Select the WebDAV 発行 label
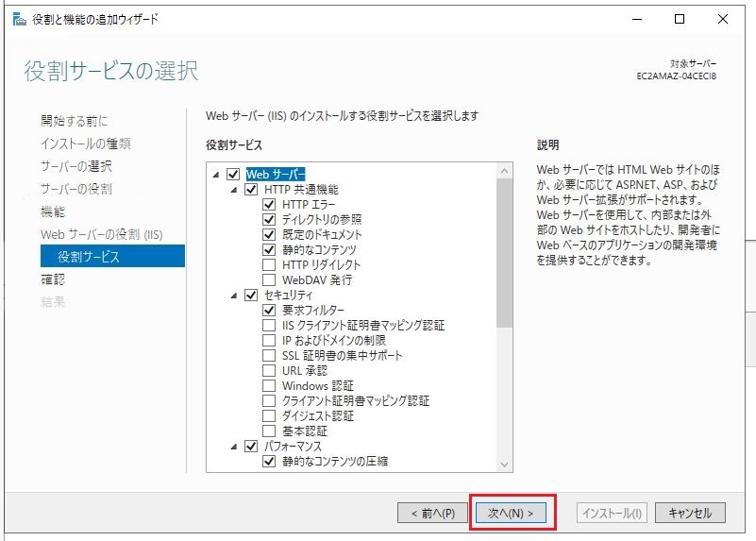The height and width of the screenshot is (541, 756). tap(317, 279)
